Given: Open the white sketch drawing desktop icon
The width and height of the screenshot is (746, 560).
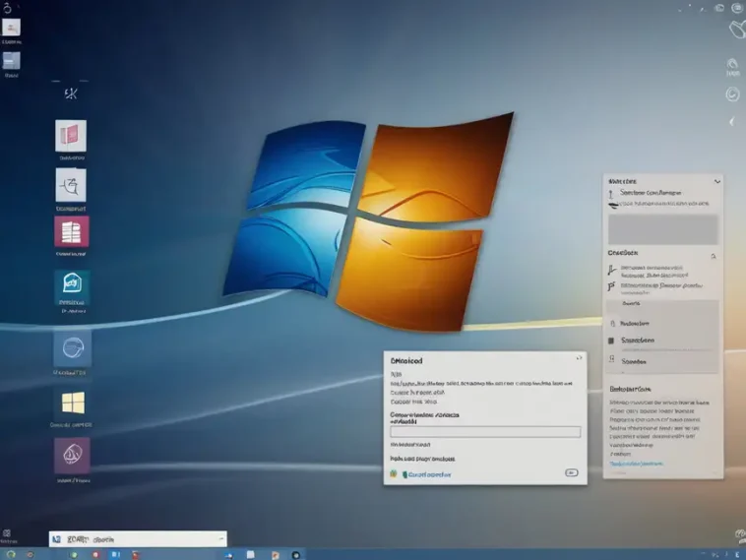Looking at the screenshot, I should coord(71,185).
